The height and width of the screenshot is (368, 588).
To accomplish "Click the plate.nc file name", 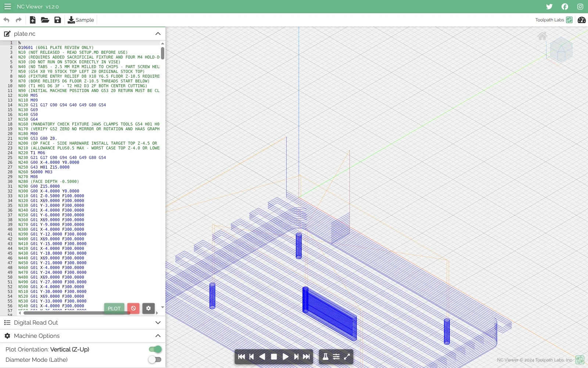I will 25,34.
